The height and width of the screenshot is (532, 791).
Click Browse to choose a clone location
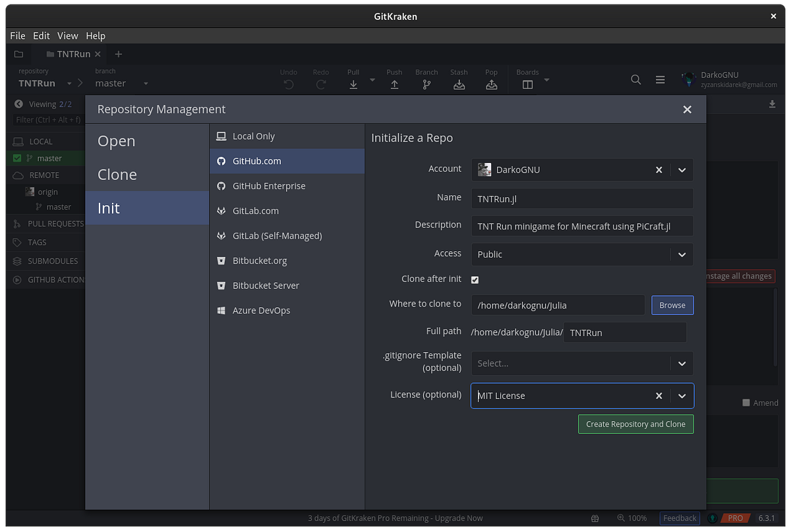pos(672,305)
